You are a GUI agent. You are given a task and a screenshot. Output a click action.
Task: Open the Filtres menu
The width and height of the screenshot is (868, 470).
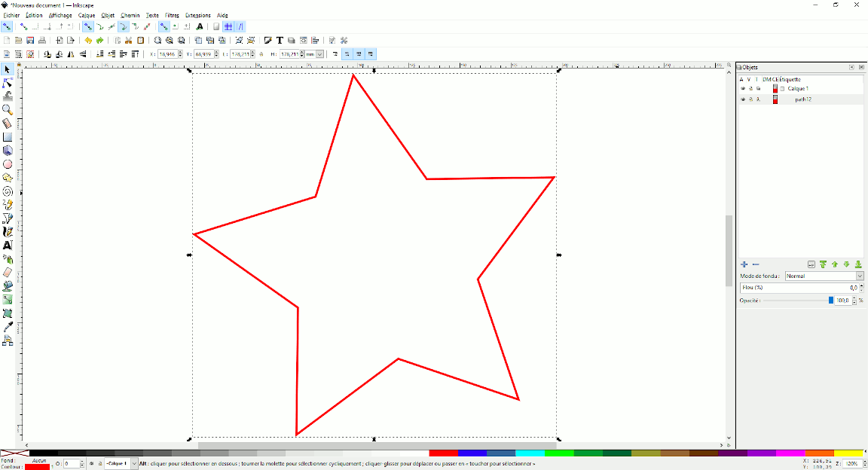[x=172, y=15]
